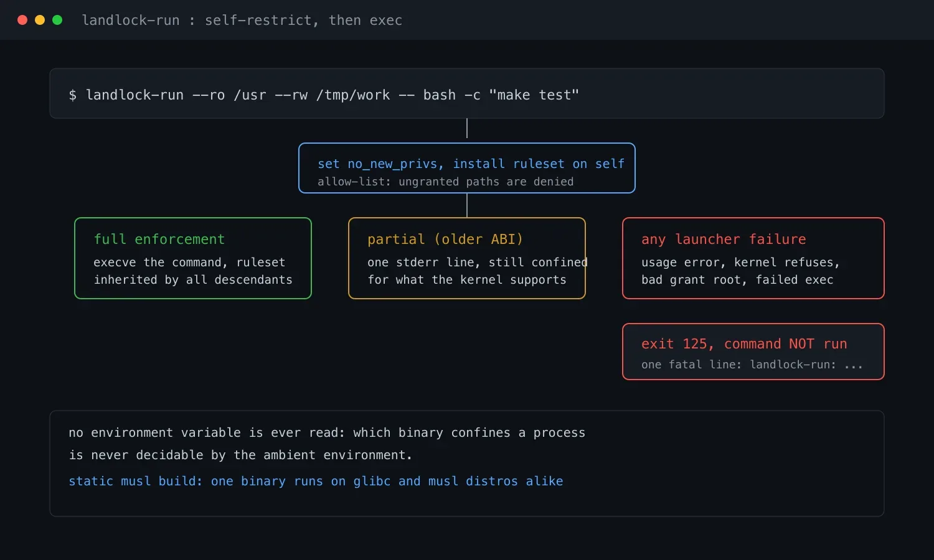Image resolution: width=934 pixels, height=560 pixels.
Task: Select the red "any launcher failure" heading
Action: [x=724, y=239]
